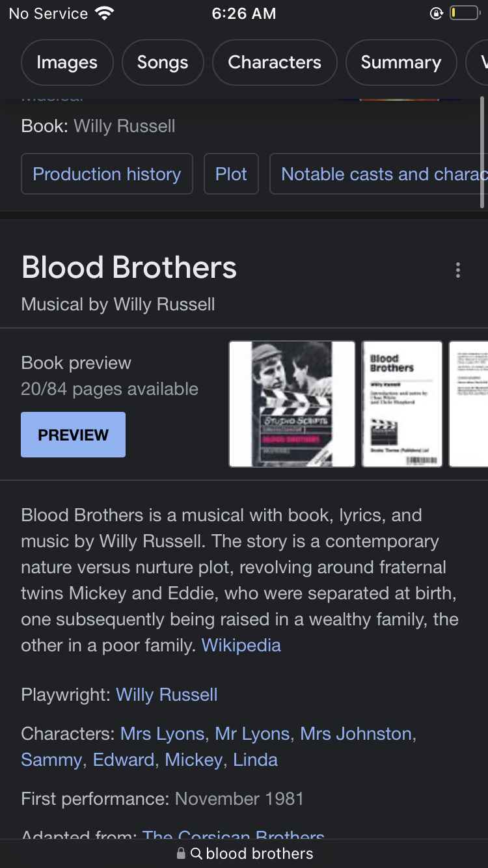Image resolution: width=488 pixels, height=868 pixels.
Task: Switch to the Images tab
Action: point(67,62)
